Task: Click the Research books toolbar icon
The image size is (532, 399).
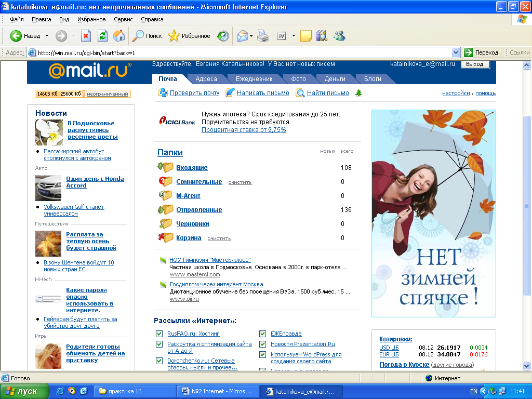Action: click(x=322, y=36)
